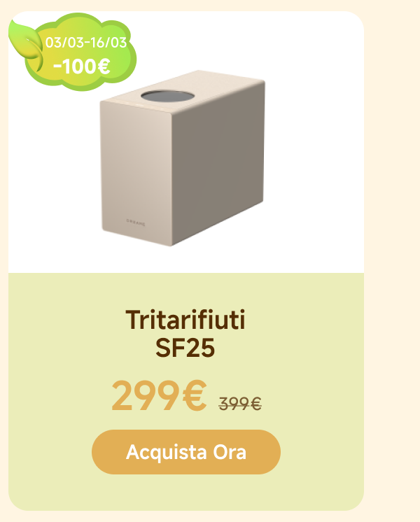Click the 299€ discounted price
The height and width of the screenshot is (522, 420).
point(159,396)
